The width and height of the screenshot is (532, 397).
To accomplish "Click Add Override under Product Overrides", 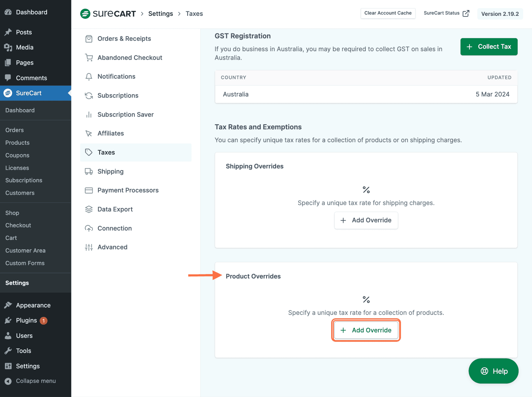I will pyautogui.click(x=366, y=330).
